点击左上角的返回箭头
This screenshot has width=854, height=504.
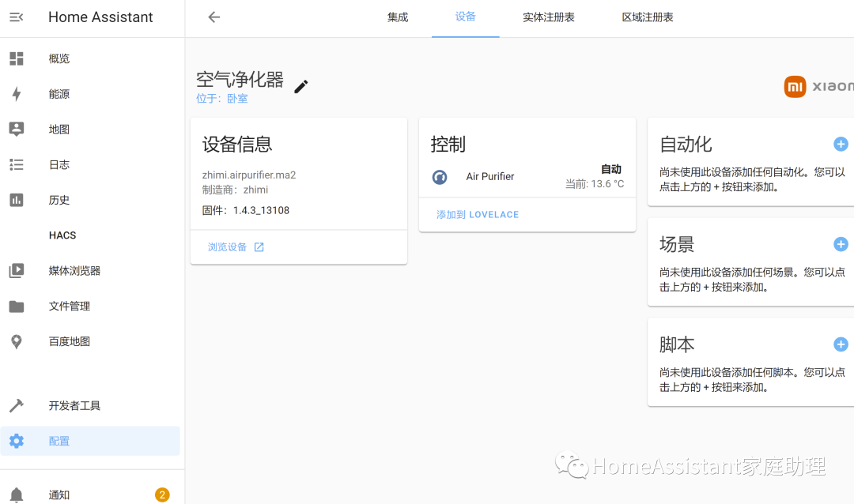click(213, 17)
